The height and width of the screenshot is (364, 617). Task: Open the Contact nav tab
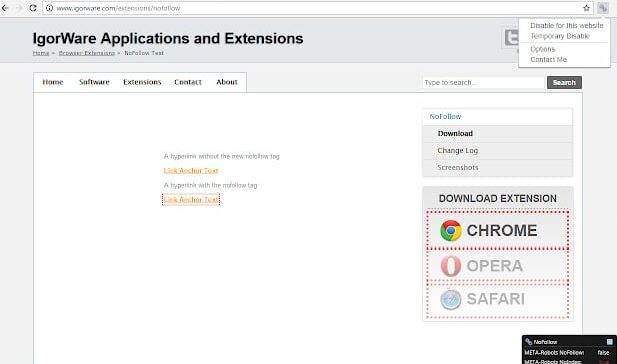point(188,82)
